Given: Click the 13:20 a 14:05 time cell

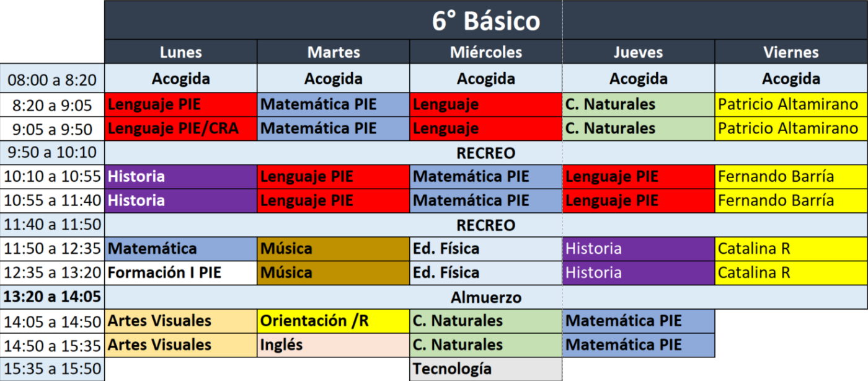Looking at the screenshot, I should [52, 297].
